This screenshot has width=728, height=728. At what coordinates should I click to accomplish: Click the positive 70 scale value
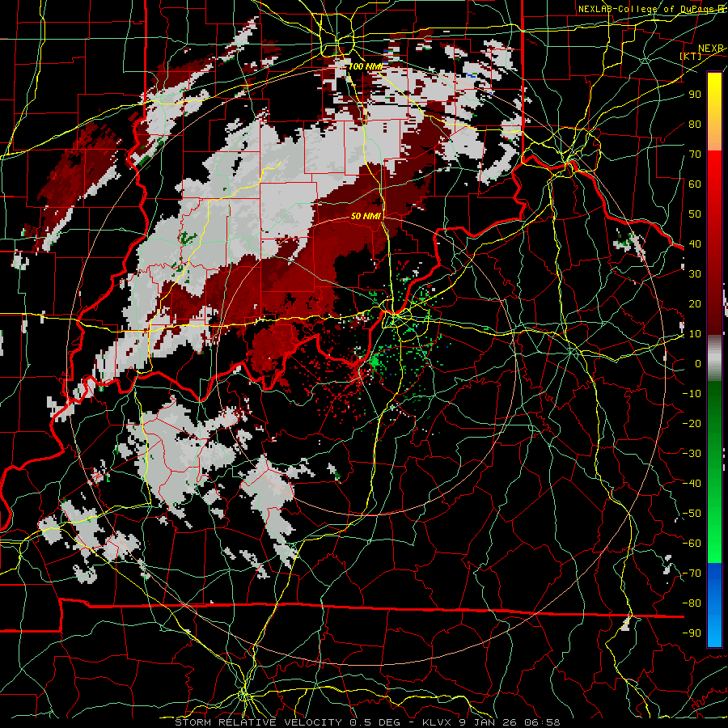[x=695, y=154]
